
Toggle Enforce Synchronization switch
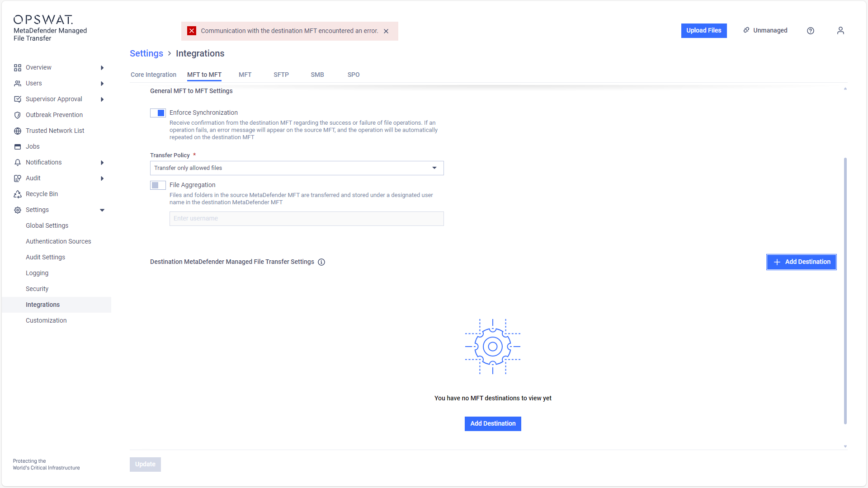pos(158,113)
